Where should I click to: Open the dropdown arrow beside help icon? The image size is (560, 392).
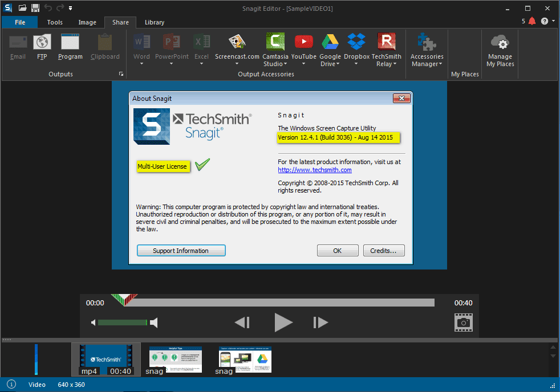(x=554, y=21)
